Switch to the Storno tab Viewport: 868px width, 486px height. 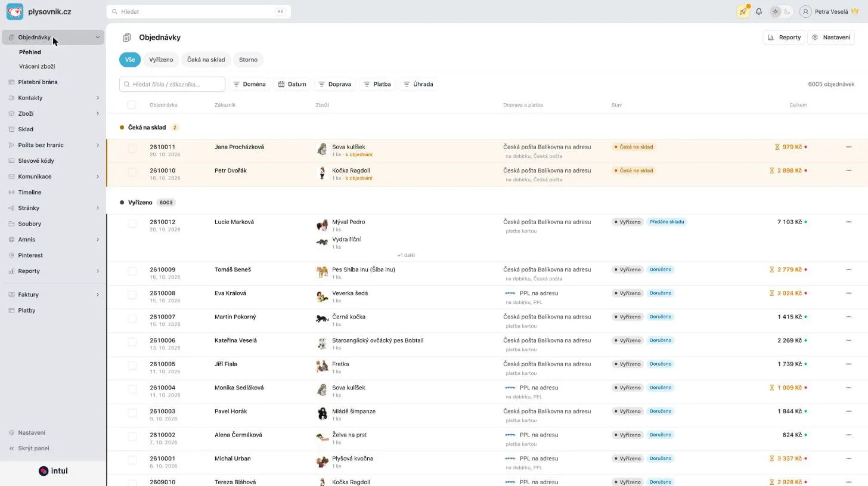click(249, 60)
